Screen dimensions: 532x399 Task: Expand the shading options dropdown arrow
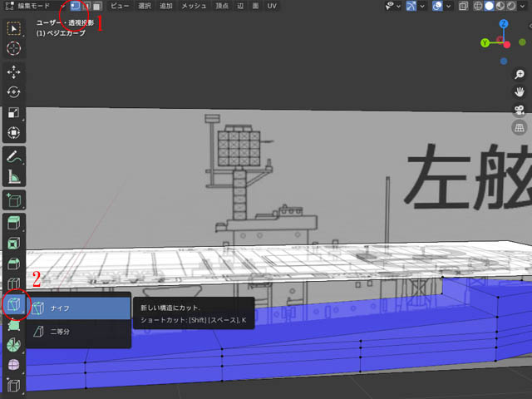(522, 6)
